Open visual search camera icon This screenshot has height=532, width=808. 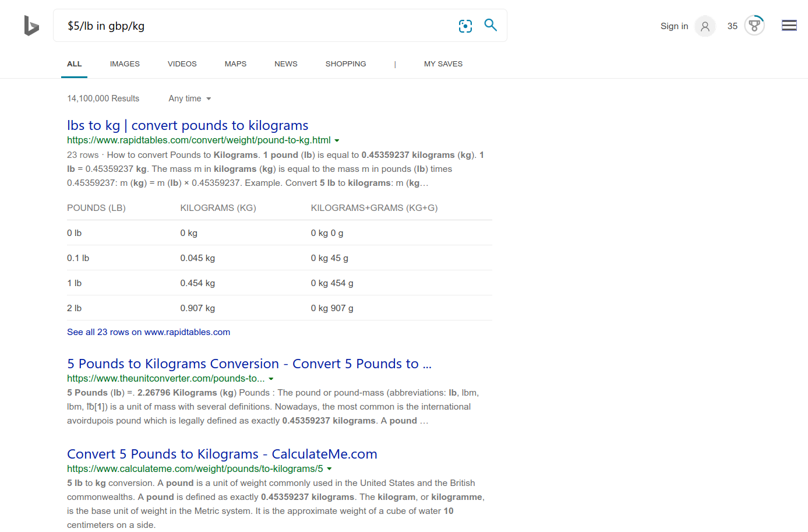tap(465, 26)
